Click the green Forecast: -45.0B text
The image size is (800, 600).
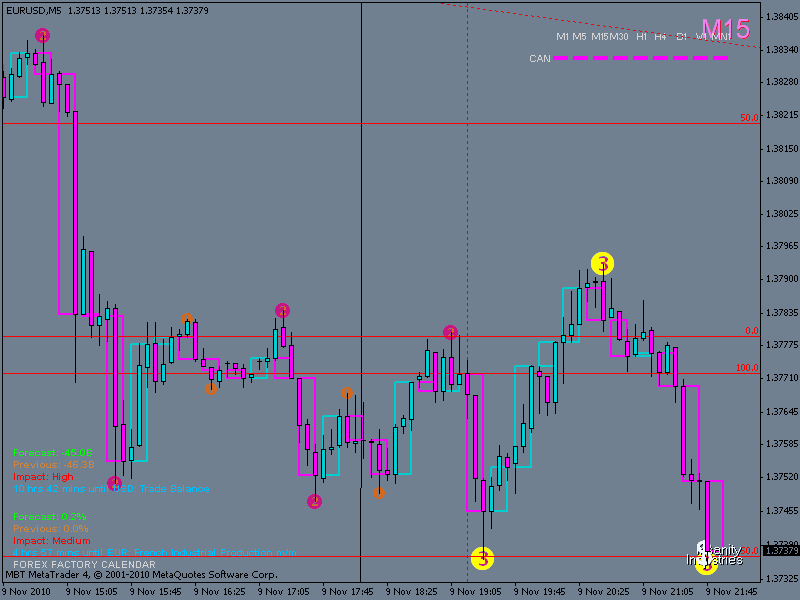pyautogui.click(x=53, y=453)
